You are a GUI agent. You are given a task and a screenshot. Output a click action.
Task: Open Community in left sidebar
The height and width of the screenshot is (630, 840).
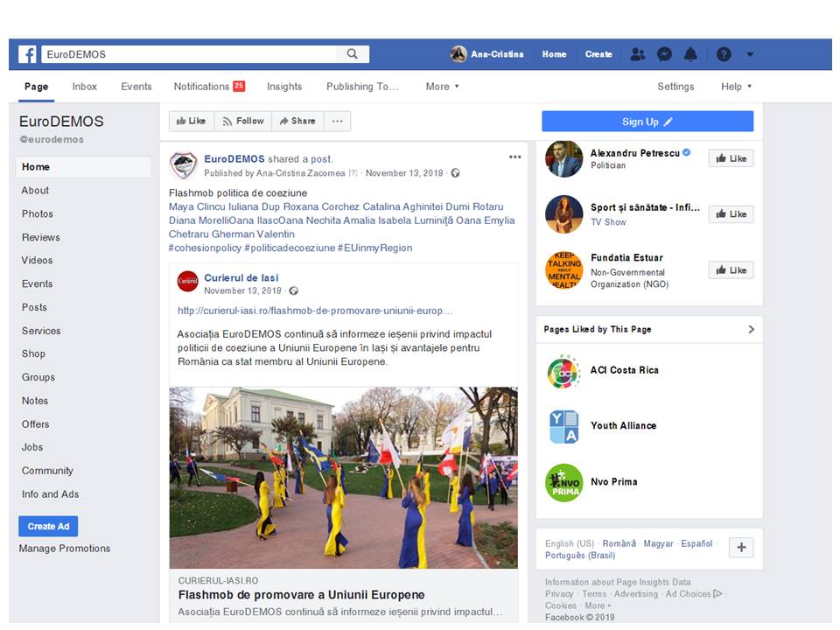[x=47, y=471]
